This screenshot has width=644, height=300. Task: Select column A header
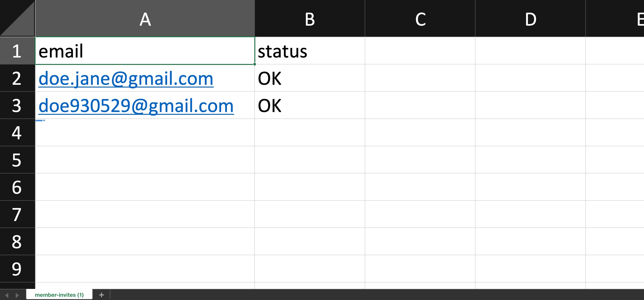point(145,18)
